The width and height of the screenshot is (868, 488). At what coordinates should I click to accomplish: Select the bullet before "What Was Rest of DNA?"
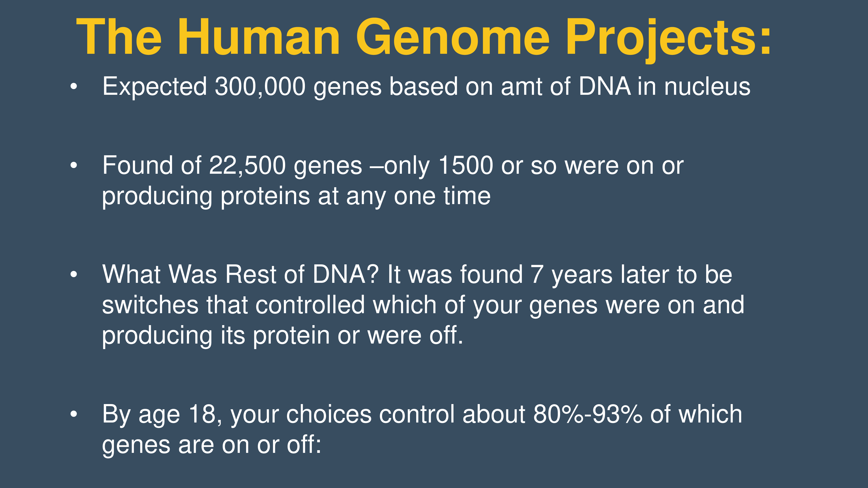[x=74, y=275]
